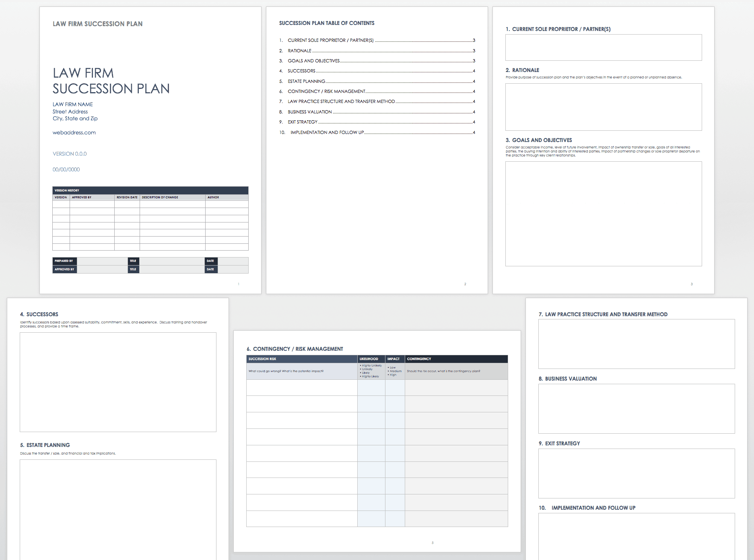The height and width of the screenshot is (560, 754).
Task: Click the Current Sole Proprietor / Partner(s) text box
Action: [604, 47]
